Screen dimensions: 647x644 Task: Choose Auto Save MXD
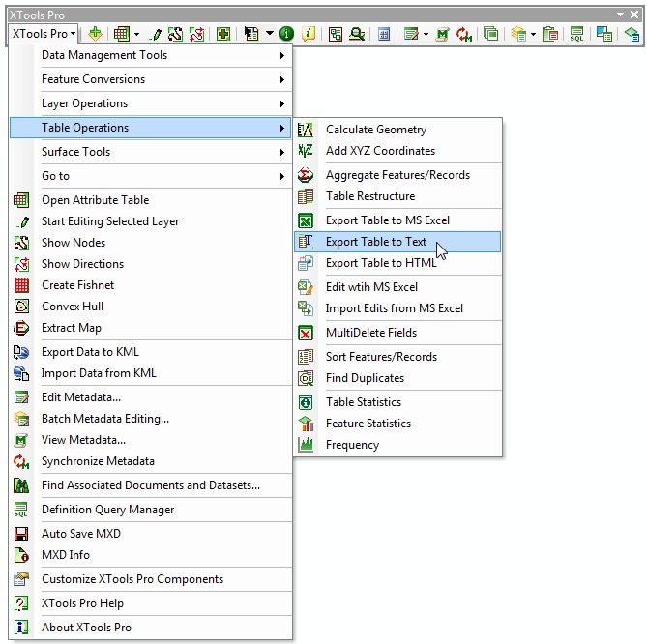pyautogui.click(x=151, y=534)
